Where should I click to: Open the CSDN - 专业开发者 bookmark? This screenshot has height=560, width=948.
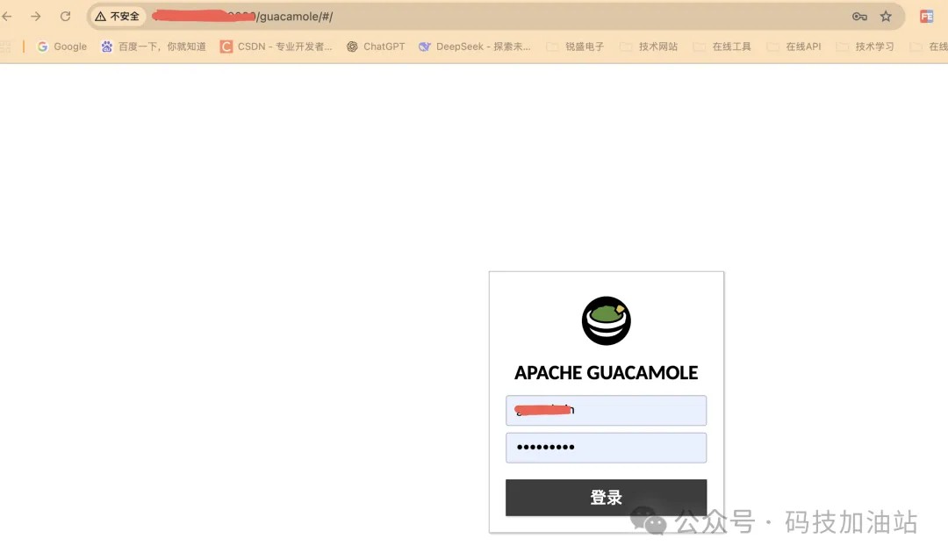click(276, 47)
